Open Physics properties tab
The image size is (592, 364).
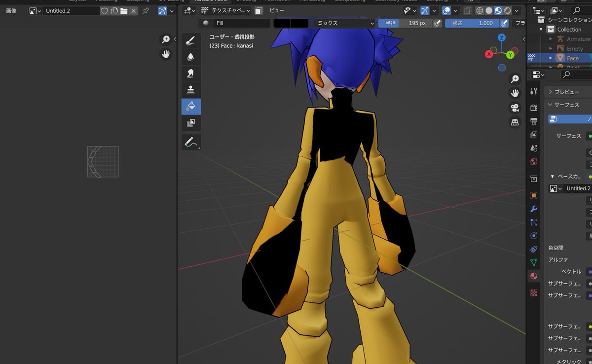pyautogui.click(x=534, y=236)
